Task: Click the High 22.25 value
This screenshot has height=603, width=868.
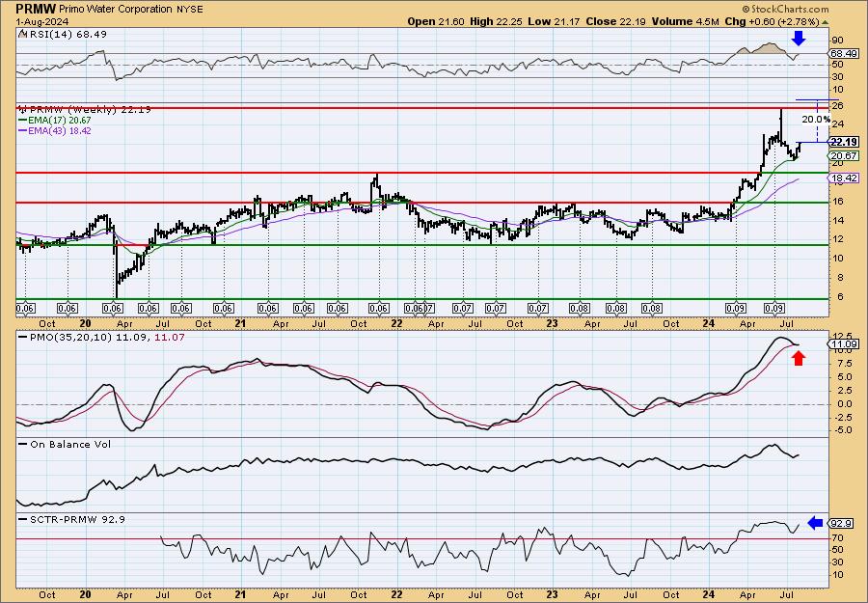Action: [496, 21]
